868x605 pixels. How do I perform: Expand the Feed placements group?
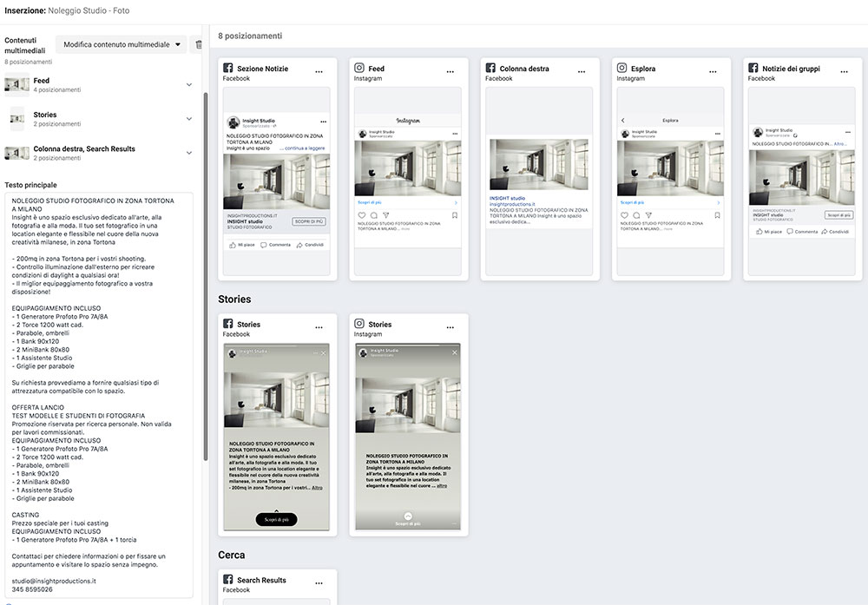[x=189, y=84]
